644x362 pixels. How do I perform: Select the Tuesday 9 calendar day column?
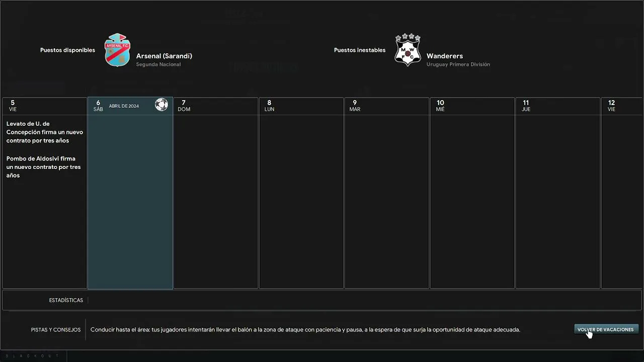(387, 193)
